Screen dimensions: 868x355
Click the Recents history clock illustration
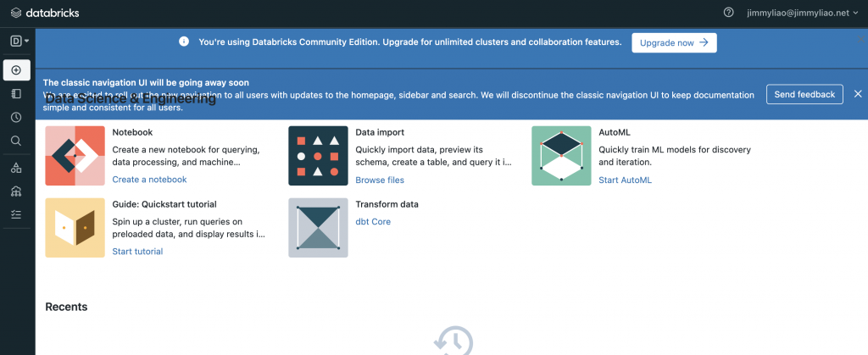click(453, 341)
